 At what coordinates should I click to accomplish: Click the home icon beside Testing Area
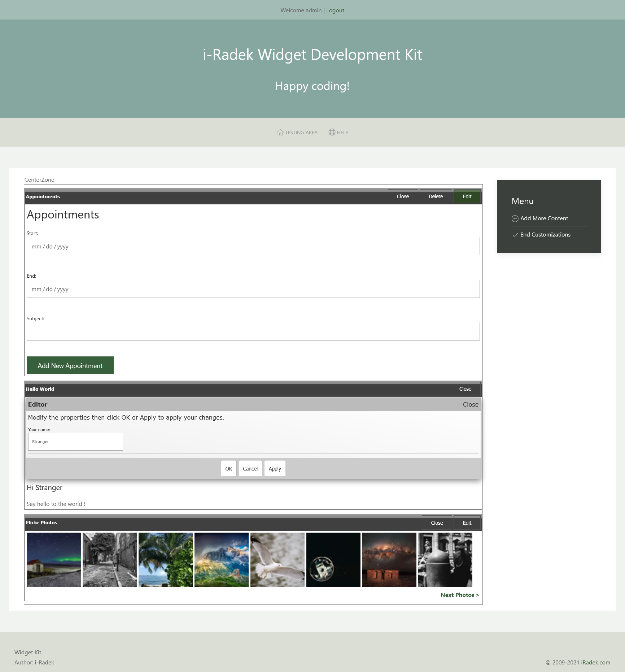tap(280, 132)
